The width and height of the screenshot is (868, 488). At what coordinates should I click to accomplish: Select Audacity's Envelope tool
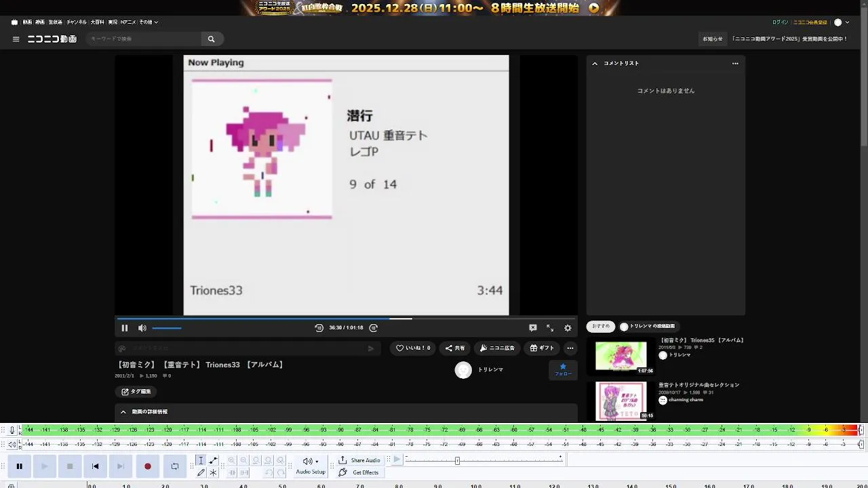(213, 460)
